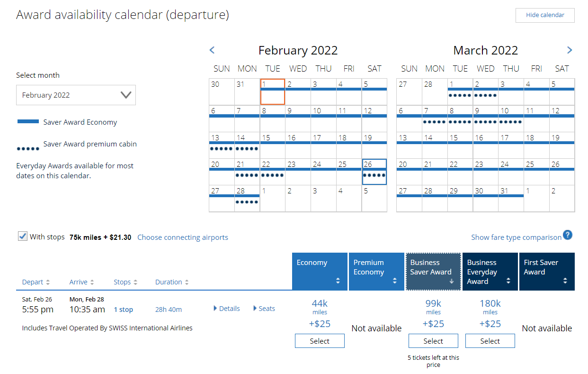Select the Business Everyday Award column header
This screenshot has width=588, height=374.
coord(490,271)
